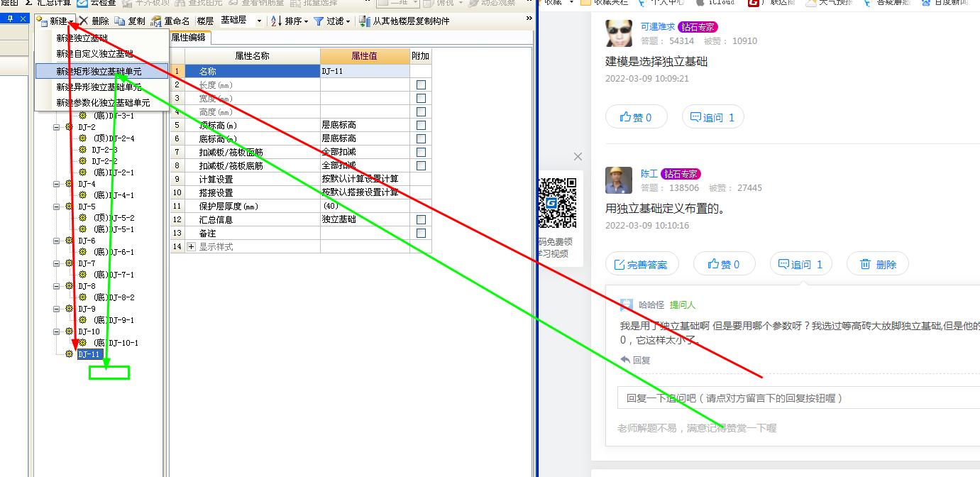Switch to the 属性编辑 tab
980x477 pixels.
pos(188,38)
